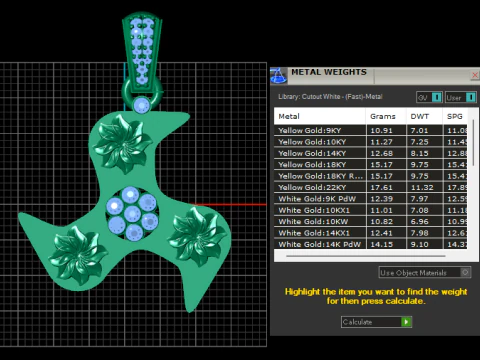Viewport: 480px width, 360px height.
Task: Select the Yellow Gold:18KY R... row
Action: (x=370, y=176)
